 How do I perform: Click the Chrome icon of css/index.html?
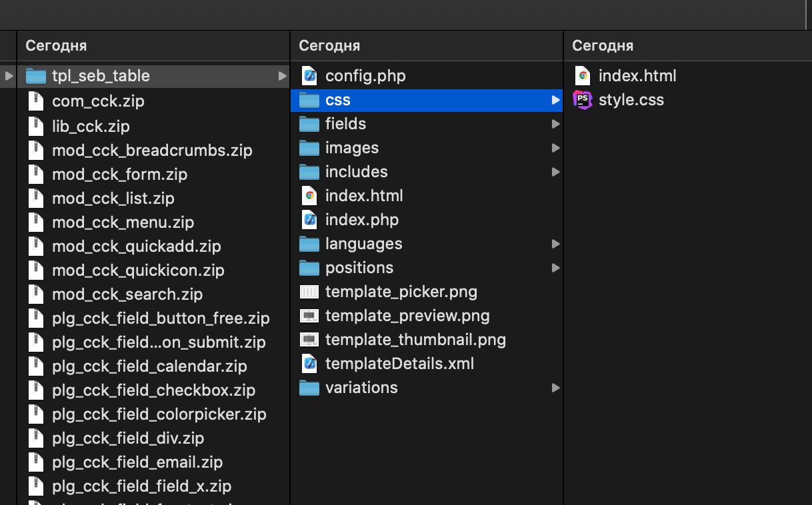[583, 76]
